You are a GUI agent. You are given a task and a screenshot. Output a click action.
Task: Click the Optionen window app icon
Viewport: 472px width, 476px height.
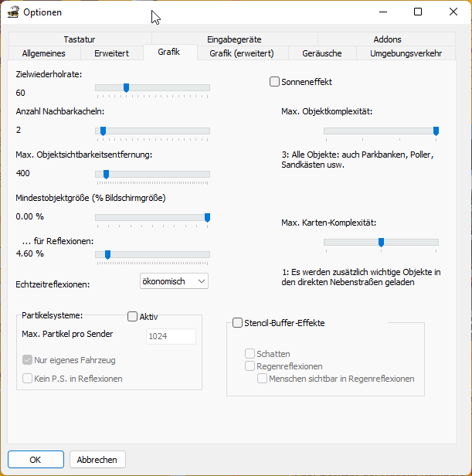coord(13,12)
